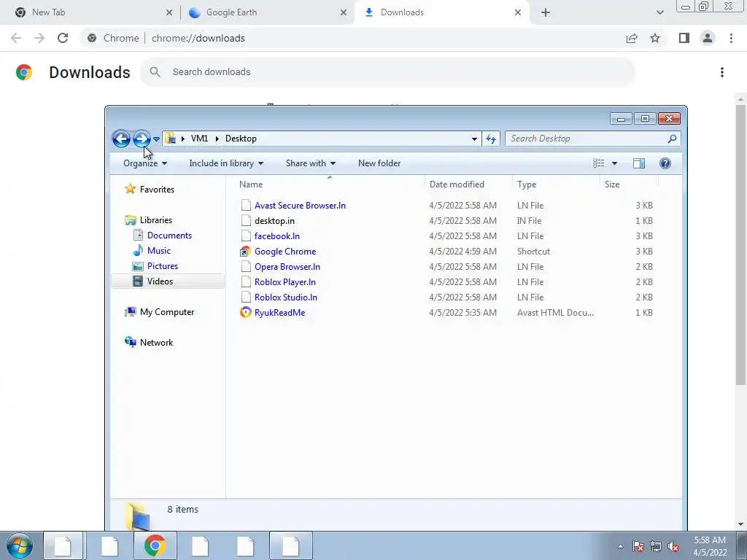Select the RyukReadMe file icon
Viewport: 747px width, 560px height.
(x=245, y=312)
